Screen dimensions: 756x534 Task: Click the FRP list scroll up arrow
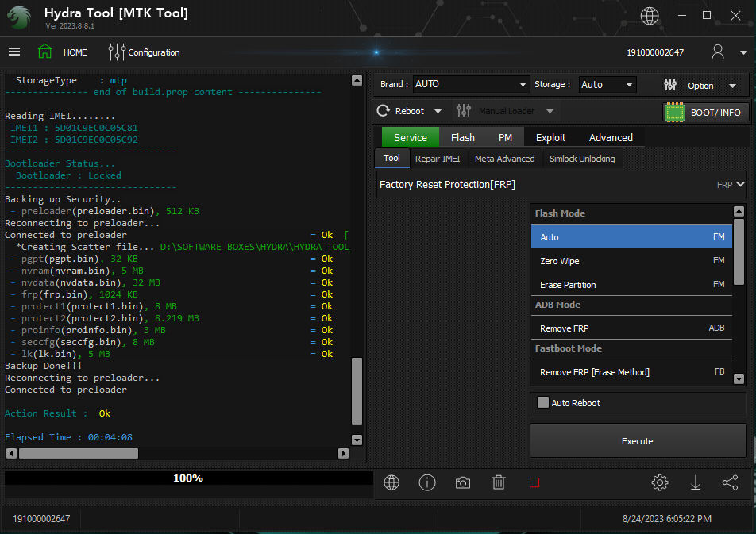[x=739, y=211]
